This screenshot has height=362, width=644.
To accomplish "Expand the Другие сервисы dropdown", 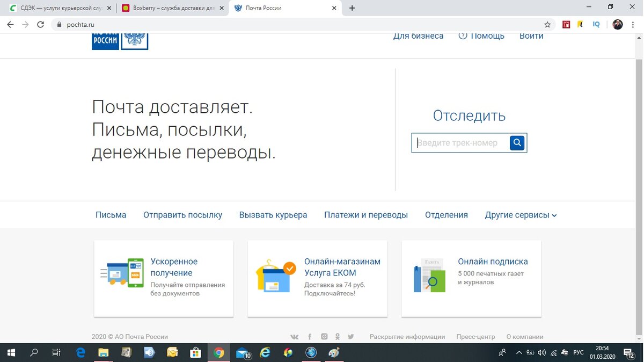I will click(x=519, y=214).
